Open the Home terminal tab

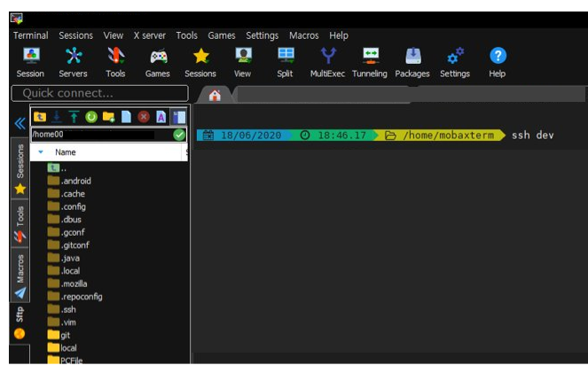coord(215,96)
